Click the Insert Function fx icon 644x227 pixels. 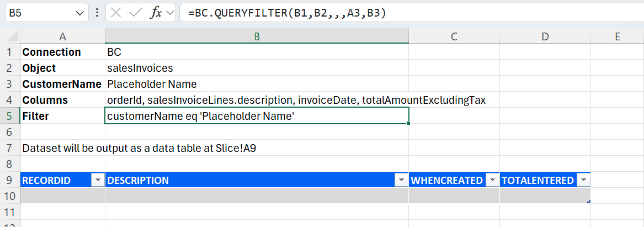[156, 13]
